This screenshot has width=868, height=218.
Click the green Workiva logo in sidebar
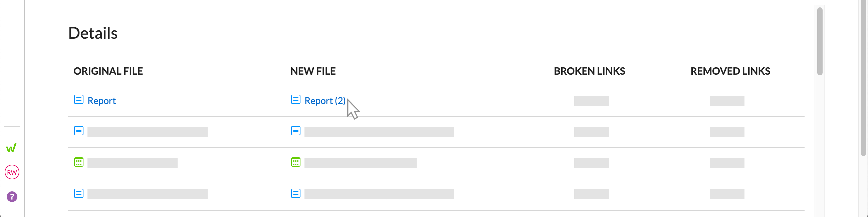tap(11, 148)
